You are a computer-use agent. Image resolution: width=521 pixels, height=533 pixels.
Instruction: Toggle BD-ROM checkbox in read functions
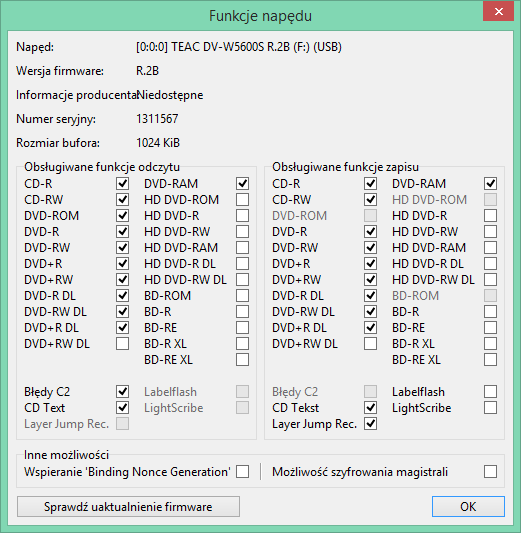click(242, 295)
